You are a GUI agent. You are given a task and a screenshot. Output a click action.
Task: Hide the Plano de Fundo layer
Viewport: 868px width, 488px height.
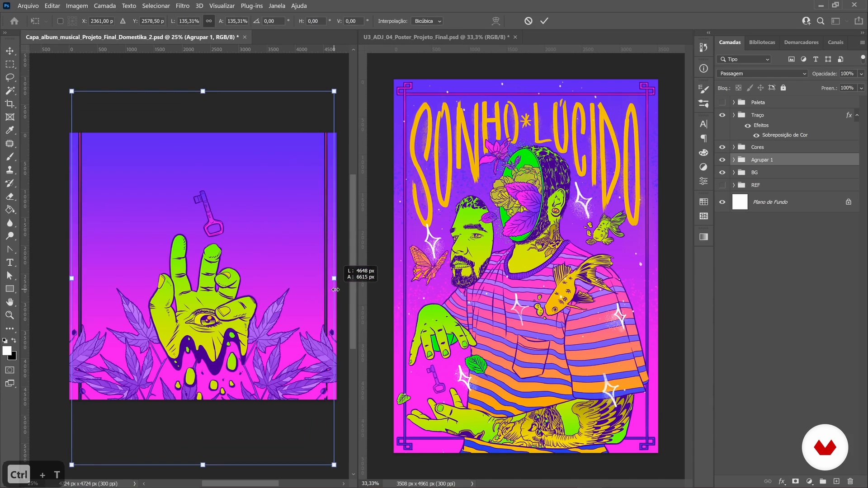(722, 202)
